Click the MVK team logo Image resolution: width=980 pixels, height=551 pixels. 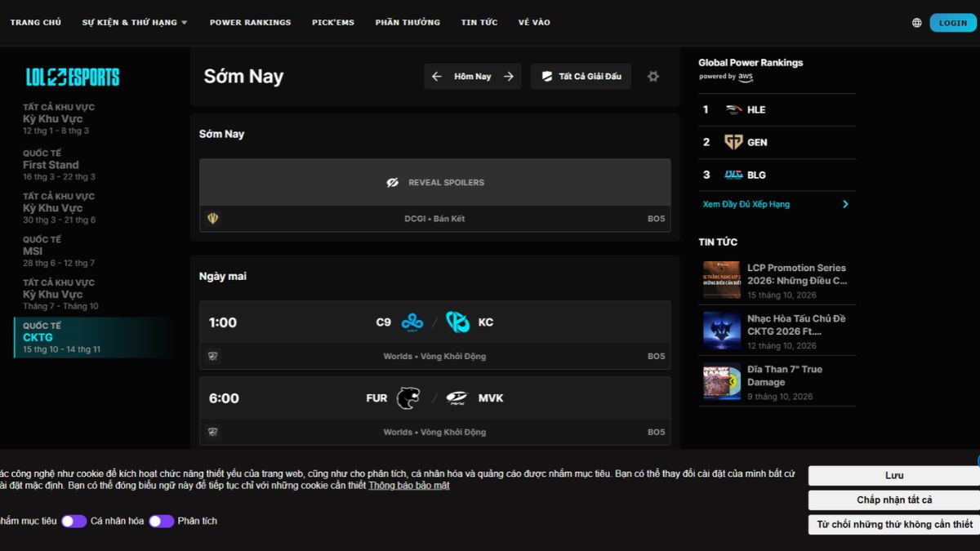(x=457, y=398)
